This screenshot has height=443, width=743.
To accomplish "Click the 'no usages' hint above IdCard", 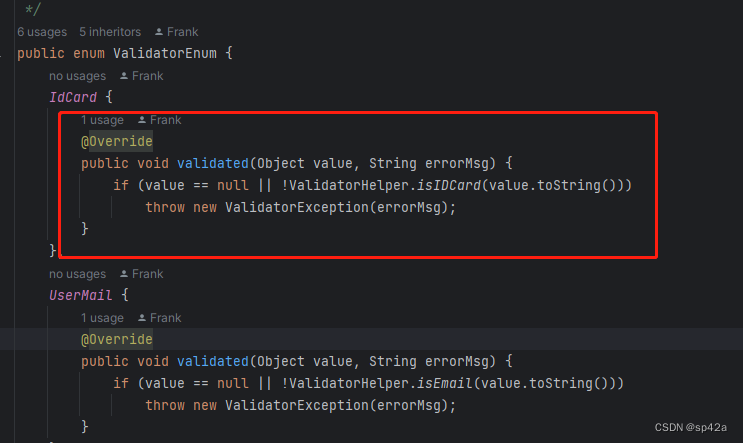I will pos(78,76).
